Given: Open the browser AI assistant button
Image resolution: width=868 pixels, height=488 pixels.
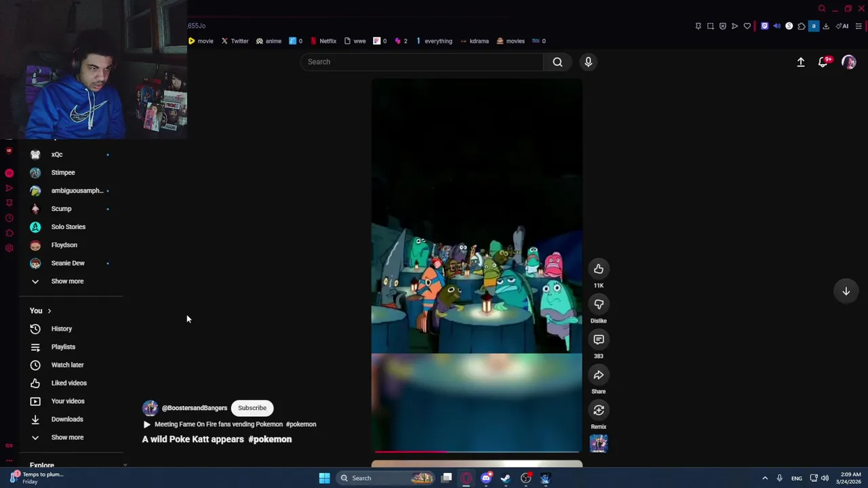Looking at the screenshot, I should pos(842,26).
